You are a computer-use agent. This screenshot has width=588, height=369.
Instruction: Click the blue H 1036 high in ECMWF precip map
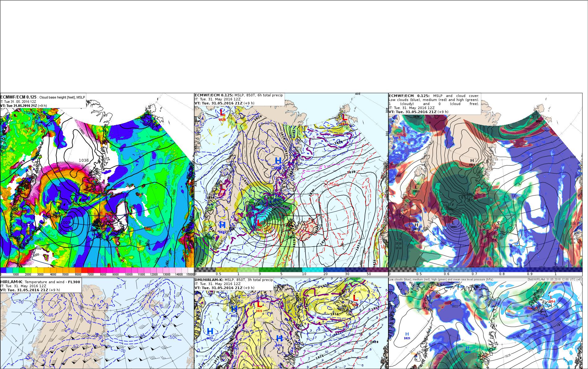278,162
